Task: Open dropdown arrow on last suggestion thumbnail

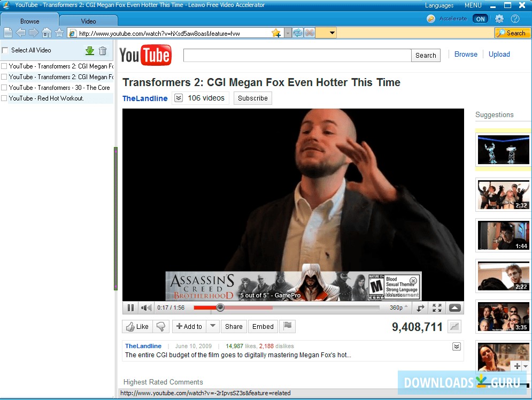Action: pyautogui.click(x=526, y=366)
